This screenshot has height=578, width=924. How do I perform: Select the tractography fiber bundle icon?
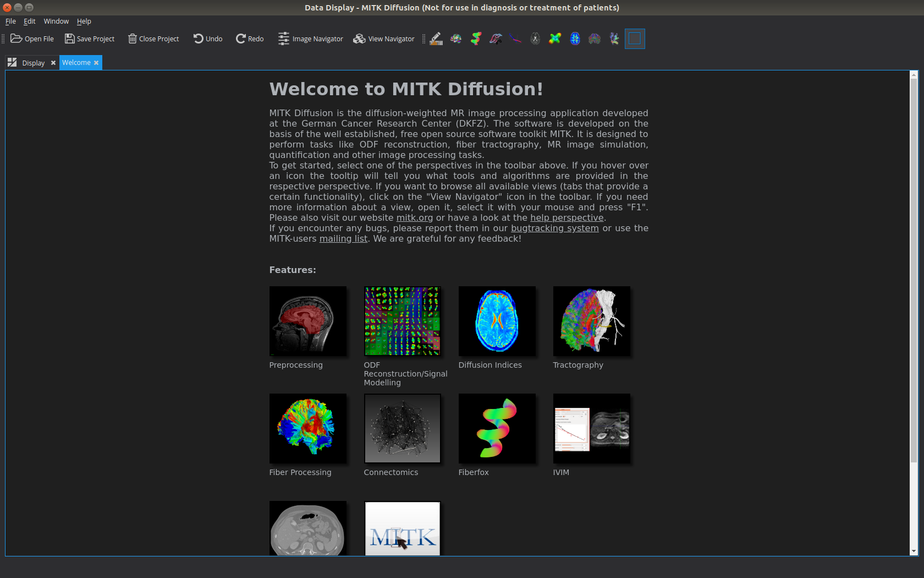(x=614, y=39)
